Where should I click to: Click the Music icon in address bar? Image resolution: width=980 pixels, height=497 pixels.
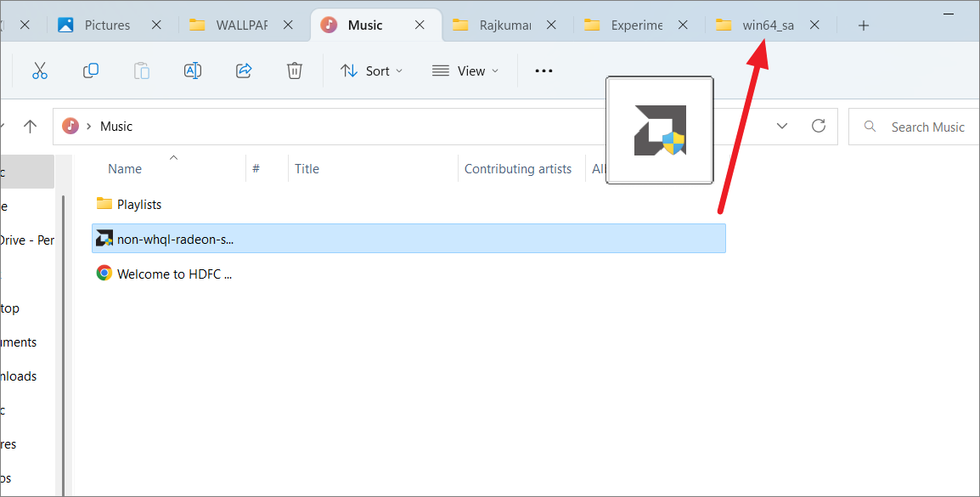70,126
